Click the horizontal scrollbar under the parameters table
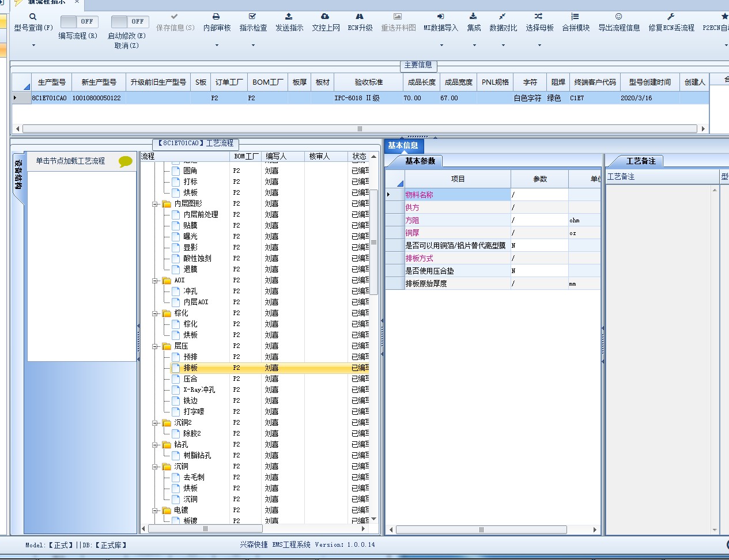Screen dimensions: 729x560 tap(481, 529)
